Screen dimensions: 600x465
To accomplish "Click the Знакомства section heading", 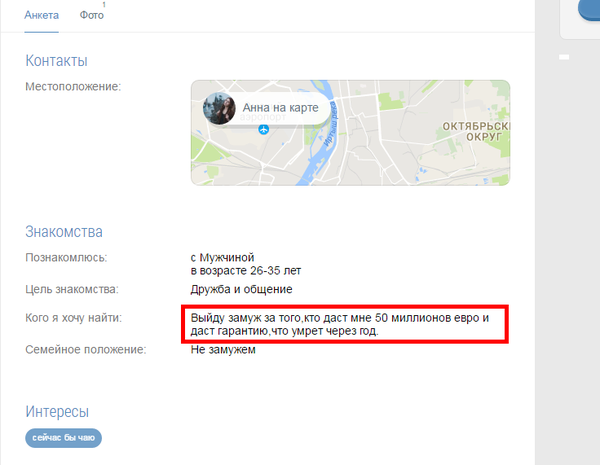I will [64, 232].
